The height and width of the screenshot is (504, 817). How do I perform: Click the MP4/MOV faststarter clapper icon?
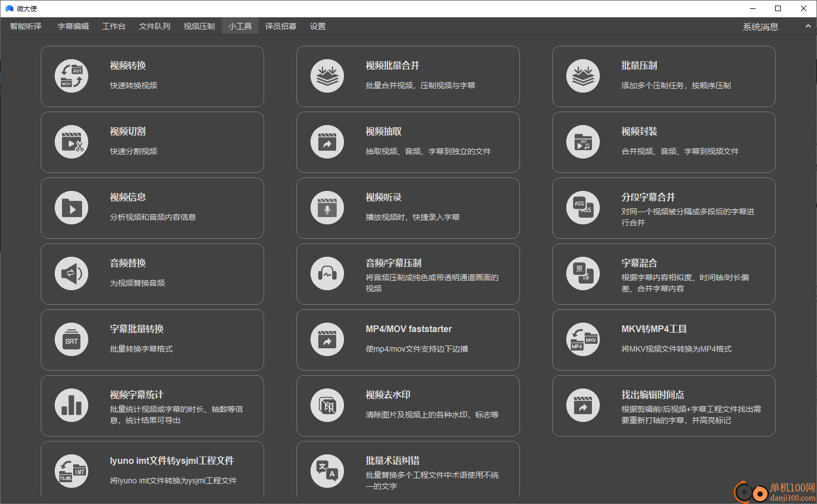click(x=327, y=339)
